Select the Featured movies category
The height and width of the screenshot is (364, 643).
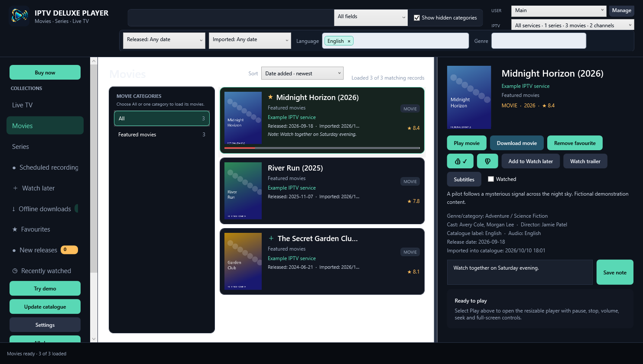[162, 135]
